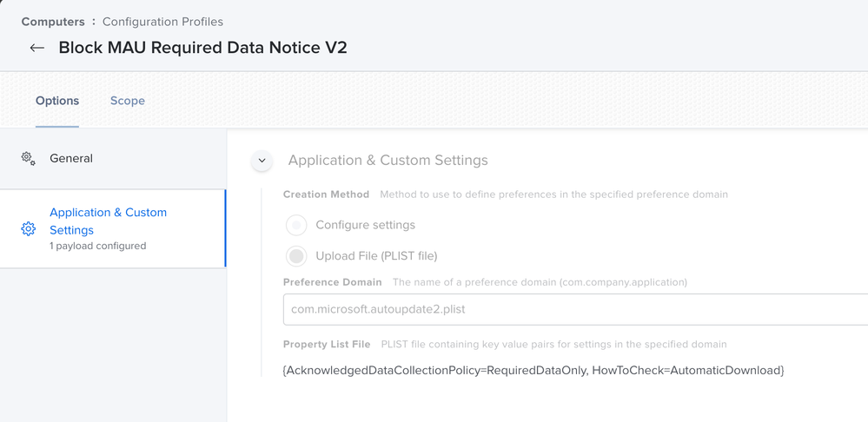
Task: Collapse the Application & Custom Settings section
Action: (262, 161)
